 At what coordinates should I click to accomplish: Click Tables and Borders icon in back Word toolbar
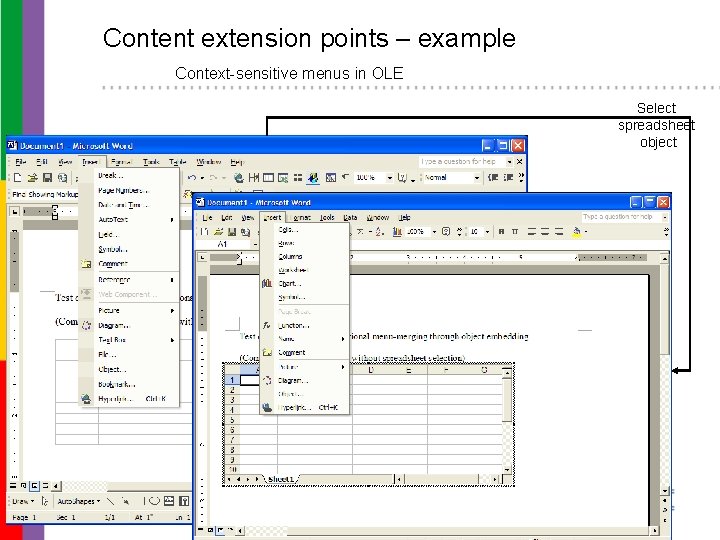coord(253,177)
